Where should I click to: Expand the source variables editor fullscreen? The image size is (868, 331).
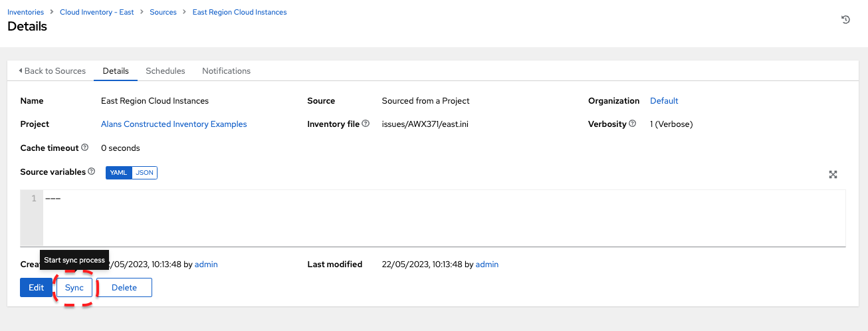833,175
